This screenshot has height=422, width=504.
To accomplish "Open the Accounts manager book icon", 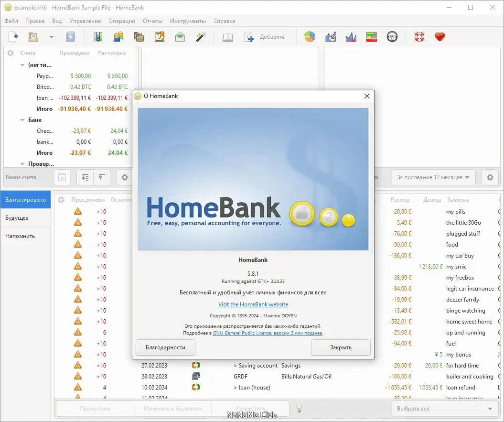I will click(x=98, y=37).
